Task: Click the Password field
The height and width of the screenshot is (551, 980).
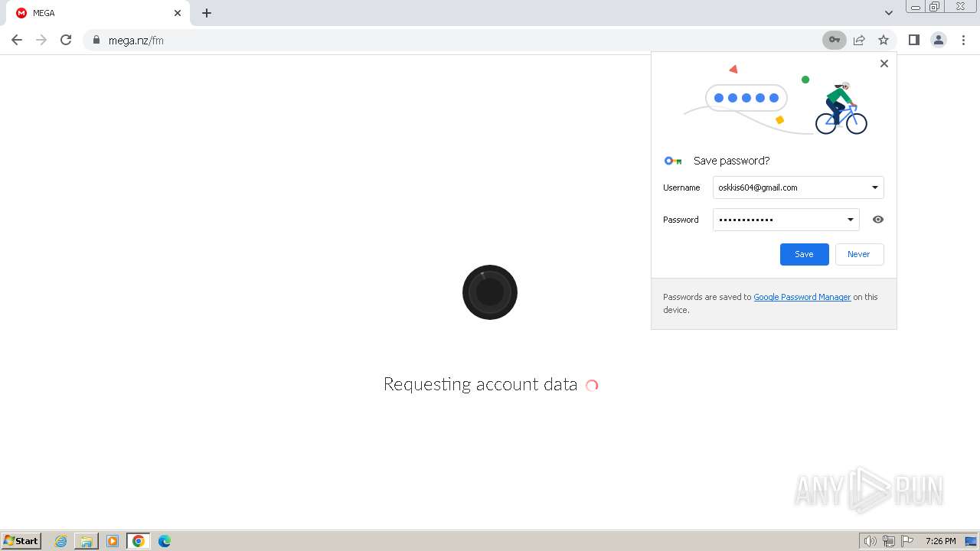Action: click(786, 220)
